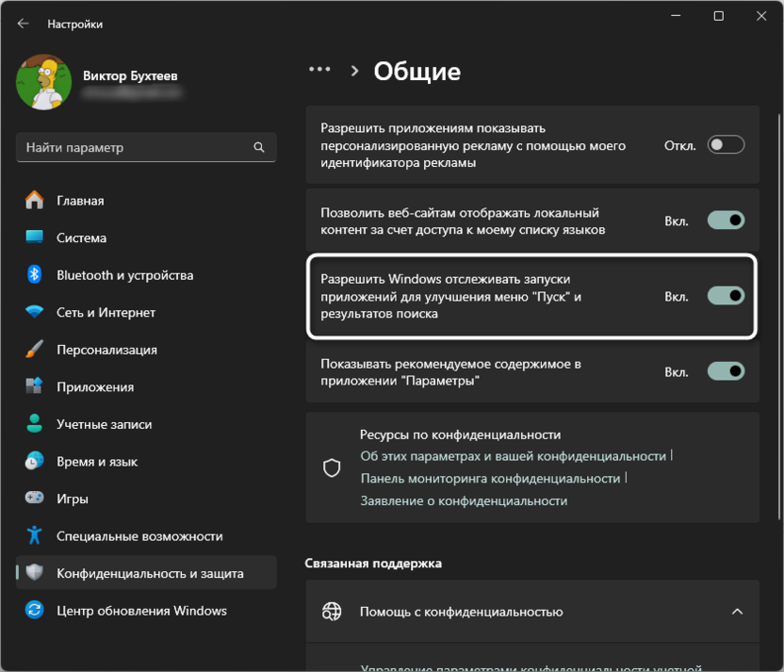784x672 pixels.
Task: Click the search magnifier icon
Action: (259, 148)
